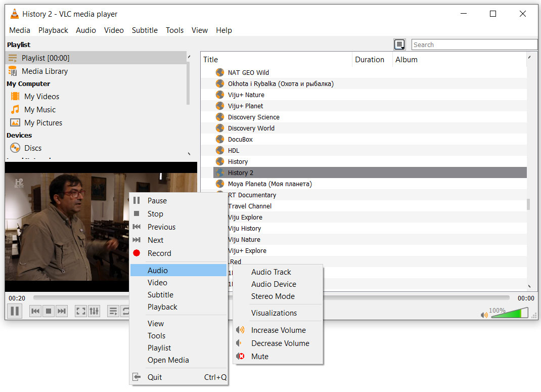Image resolution: width=541 pixels, height=392 pixels.
Task: Expand the Tools context submenu
Action: click(x=178, y=336)
